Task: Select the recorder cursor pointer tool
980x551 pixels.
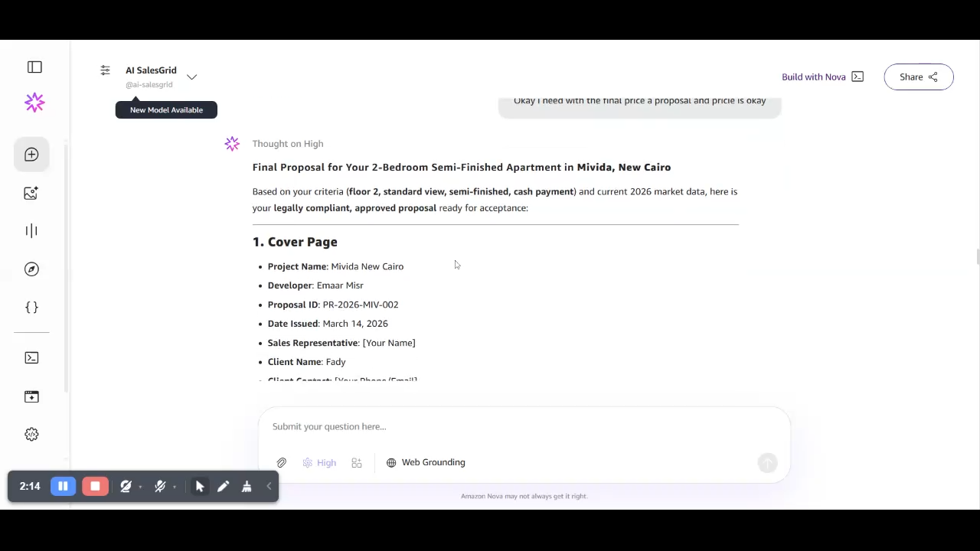Action: [x=200, y=486]
